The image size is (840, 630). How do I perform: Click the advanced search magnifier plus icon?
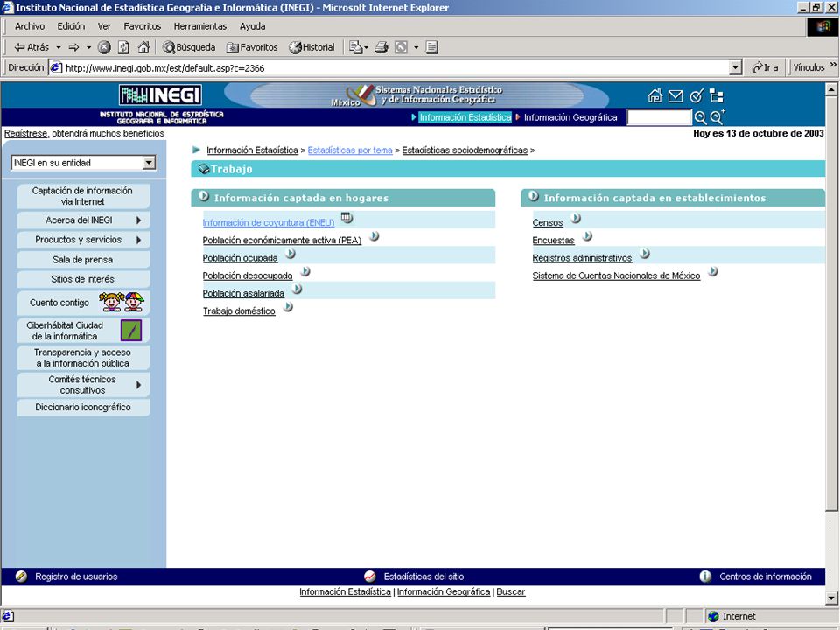[717, 116]
